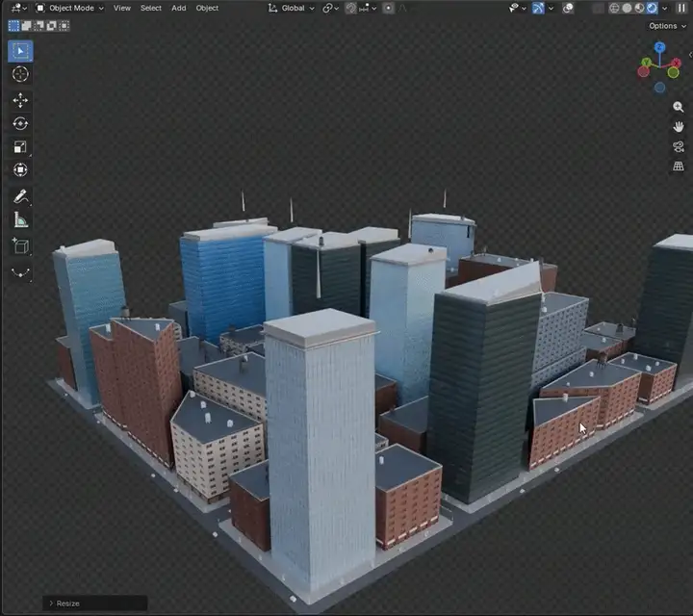693x616 pixels.
Task: Click the zoom magnifier navigation icon
Action: (678, 107)
